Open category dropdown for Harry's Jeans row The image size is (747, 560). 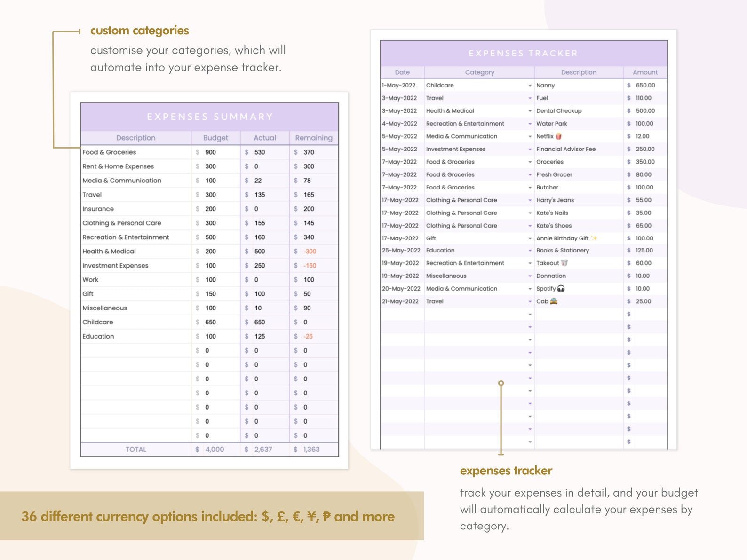coord(530,200)
